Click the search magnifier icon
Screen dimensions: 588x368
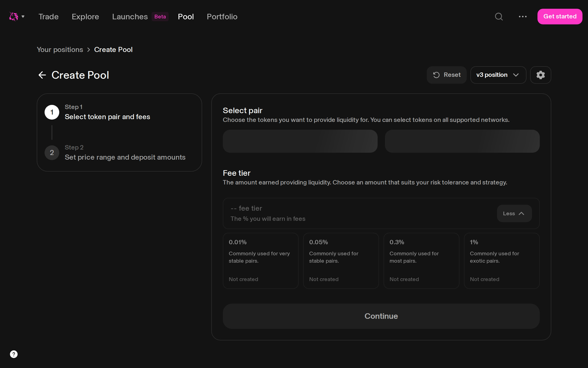(x=499, y=17)
